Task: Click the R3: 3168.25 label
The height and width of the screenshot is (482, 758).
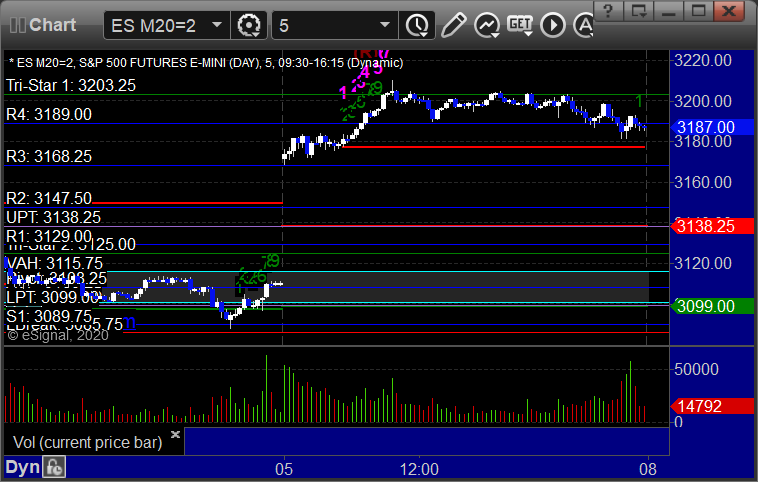Action: point(49,157)
